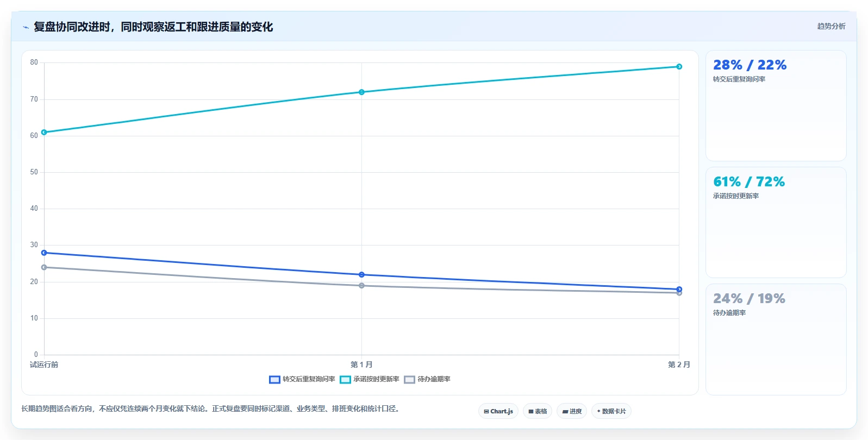Image resolution: width=868 pixels, height=440 pixels.
Task: Click the 第 2 月 x-axis label
Action: point(679,364)
